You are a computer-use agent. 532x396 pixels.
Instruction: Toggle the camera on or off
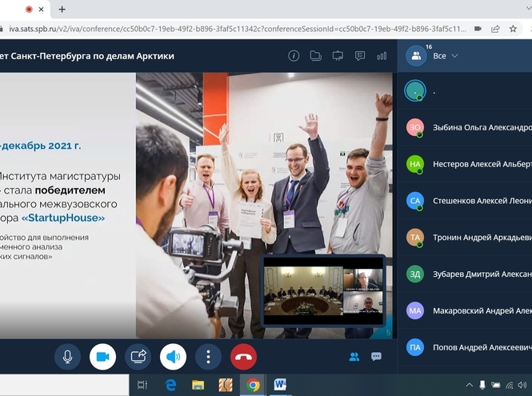[102, 357]
